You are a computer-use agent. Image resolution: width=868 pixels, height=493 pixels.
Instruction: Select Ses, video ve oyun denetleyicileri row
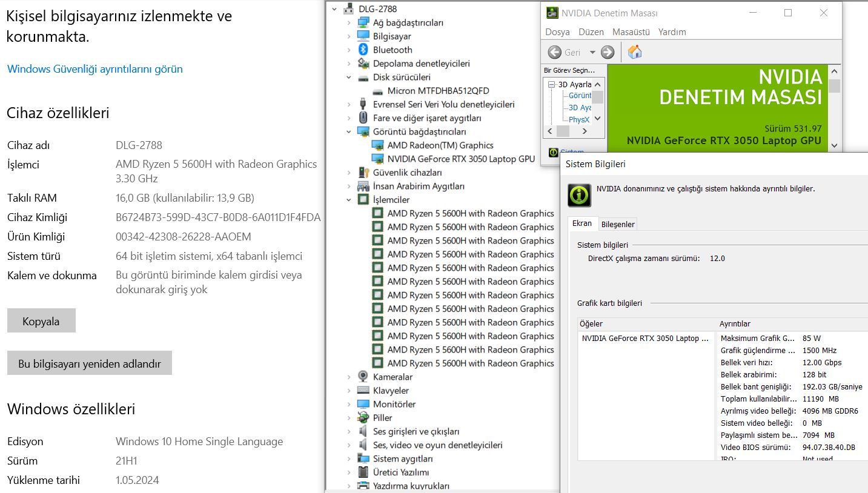(438, 445)
